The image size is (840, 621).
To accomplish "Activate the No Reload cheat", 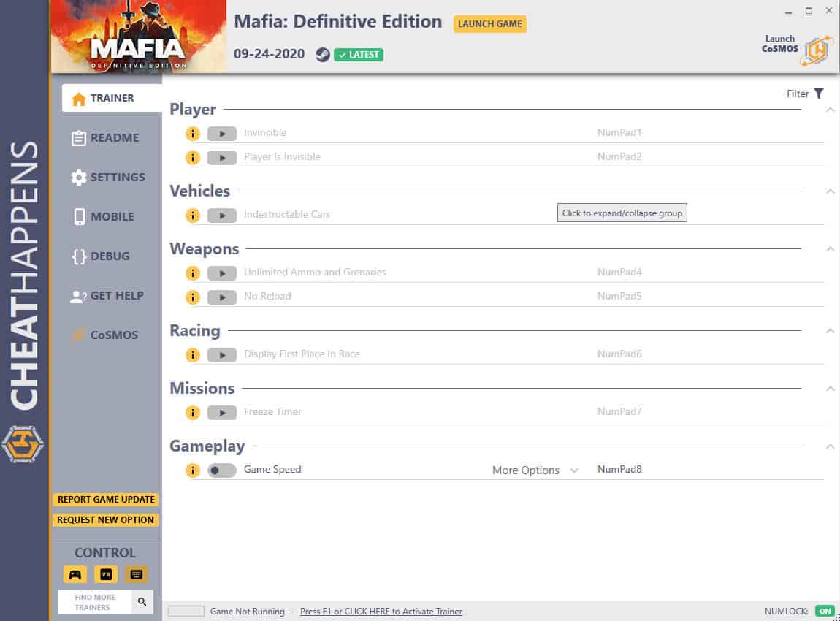I will (x=222, y=297).
